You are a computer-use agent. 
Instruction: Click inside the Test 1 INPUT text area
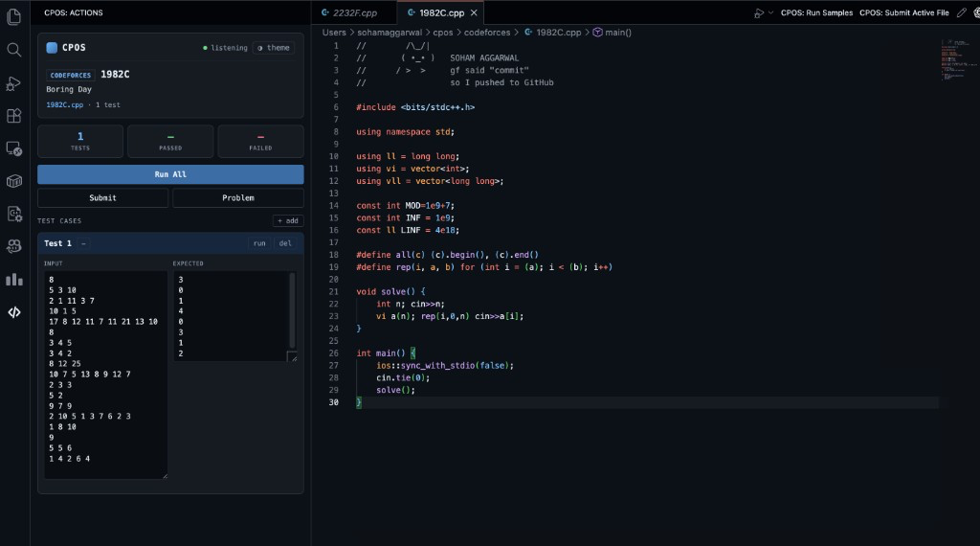(105, 375)
